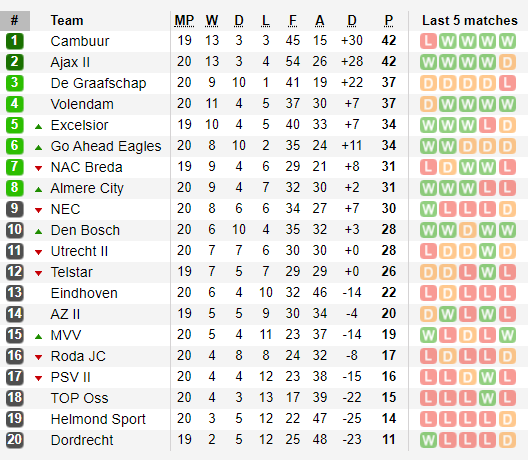
Task: Click TOP Oss's W result icon
Action: pyautogui.click(x=488, y=398)
